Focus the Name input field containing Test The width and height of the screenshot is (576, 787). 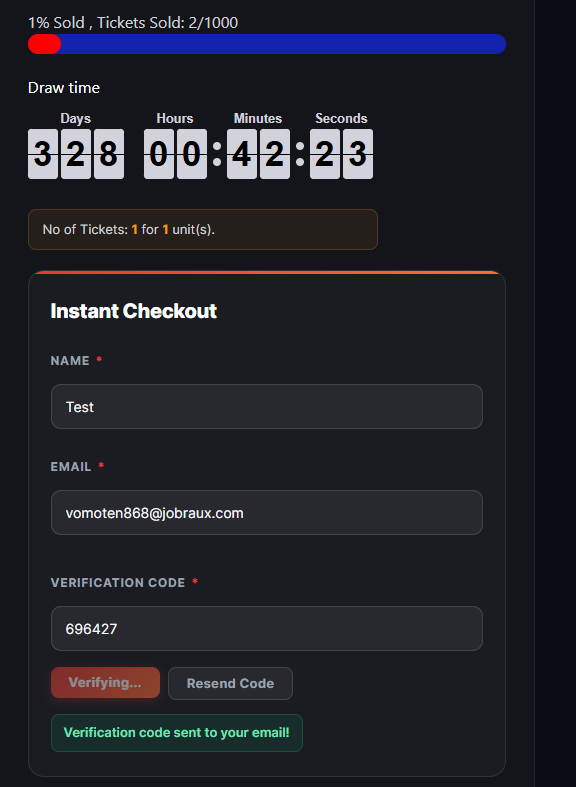click(267, 407)
